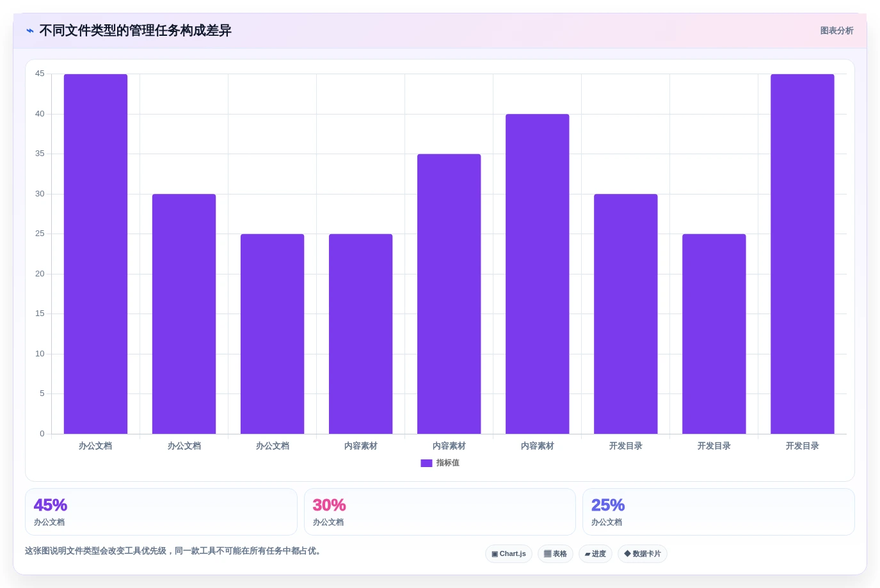Click the purple legend swatch beside 指标值

426,463
